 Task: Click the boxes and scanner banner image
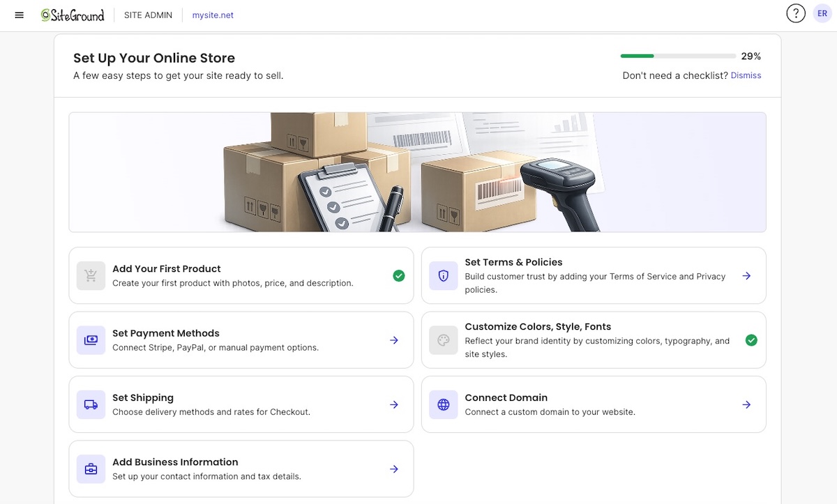click(417, 172)
